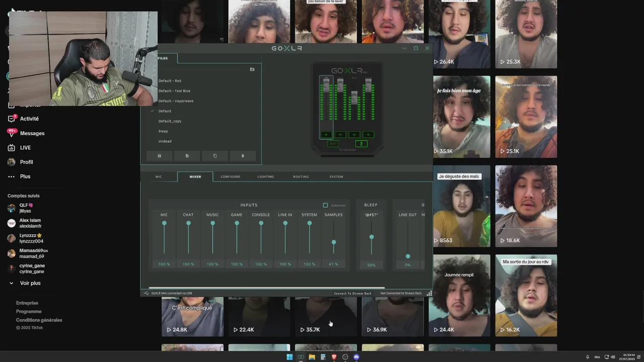The image size is (644, 362).
Task: Click the new profile file icon button
Action: [x=187, y=156]
